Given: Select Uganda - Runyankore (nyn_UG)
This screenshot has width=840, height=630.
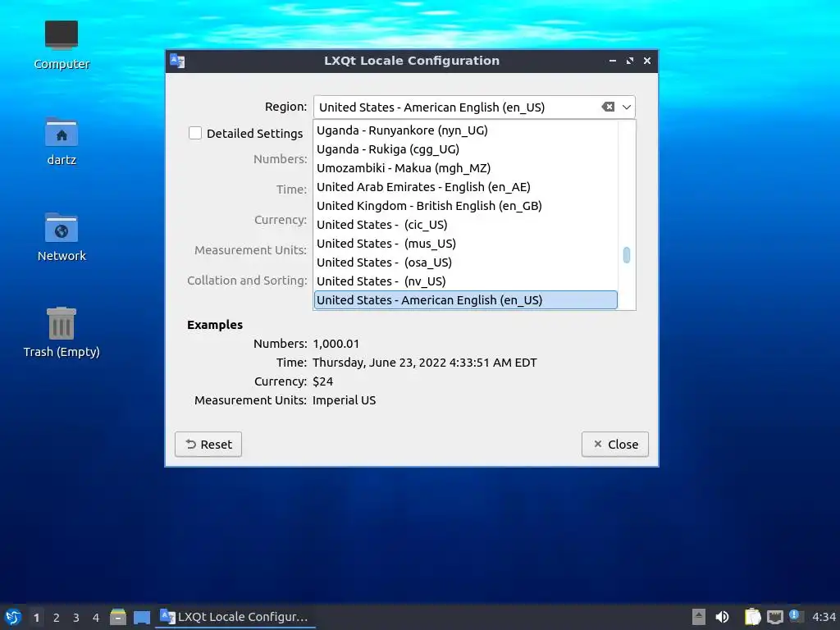Looking at the screenshot, I should pos(465,130).
